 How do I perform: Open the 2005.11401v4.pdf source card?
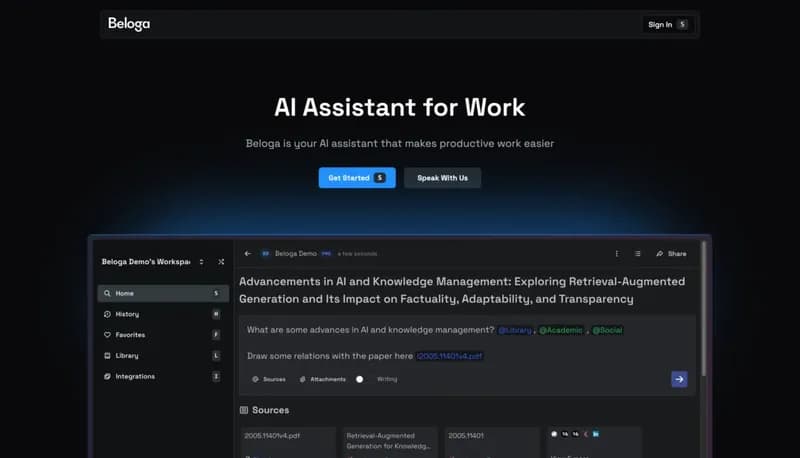(288, 442)
